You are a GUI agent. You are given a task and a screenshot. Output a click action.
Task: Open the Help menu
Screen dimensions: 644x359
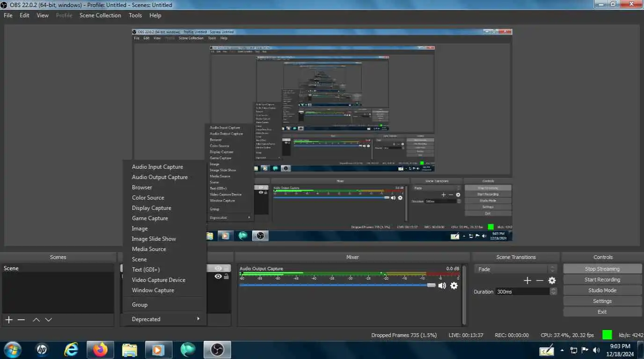[x=155, y=15]
